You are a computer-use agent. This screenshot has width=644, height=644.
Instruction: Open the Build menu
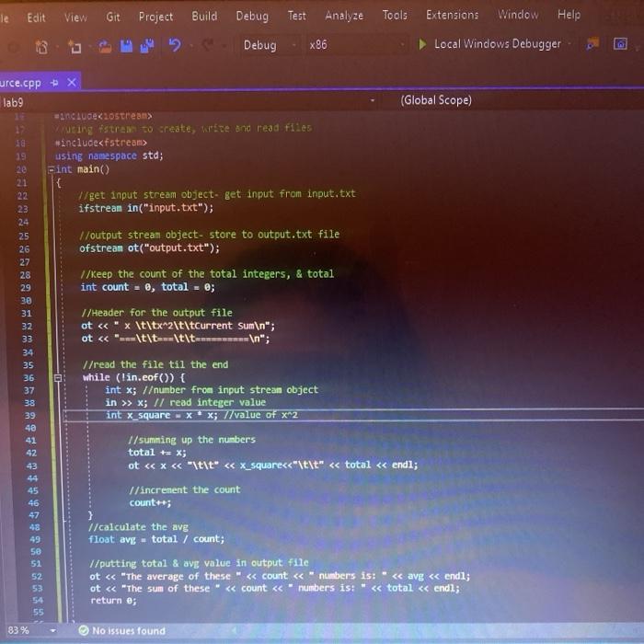pos(204,16)
